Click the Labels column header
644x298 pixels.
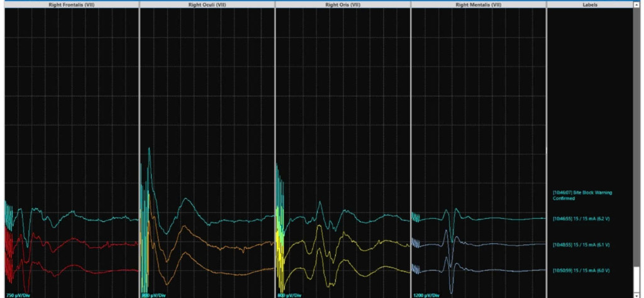590,5
